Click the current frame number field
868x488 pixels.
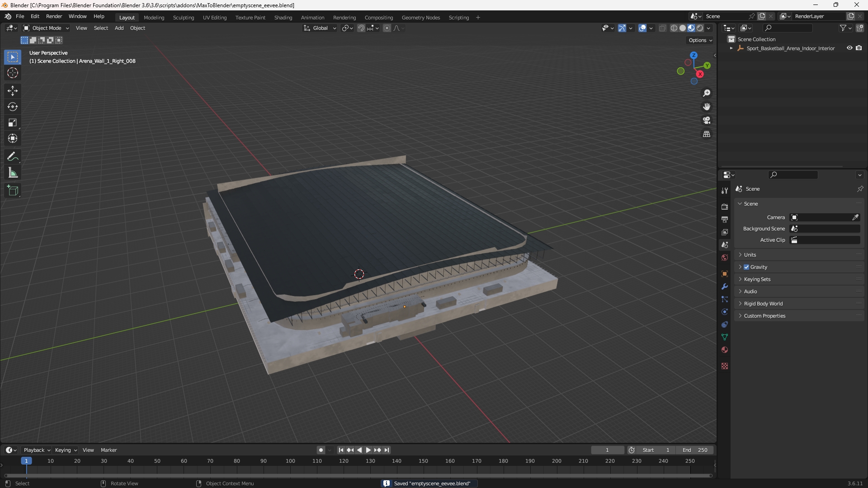(x=608, y=450)
